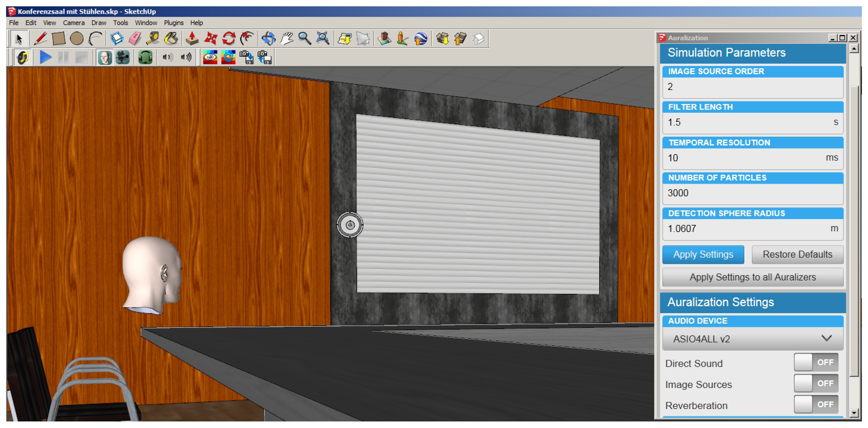Open the Camera menu
This screenshot has width=868, height=428.
point(73,23)
